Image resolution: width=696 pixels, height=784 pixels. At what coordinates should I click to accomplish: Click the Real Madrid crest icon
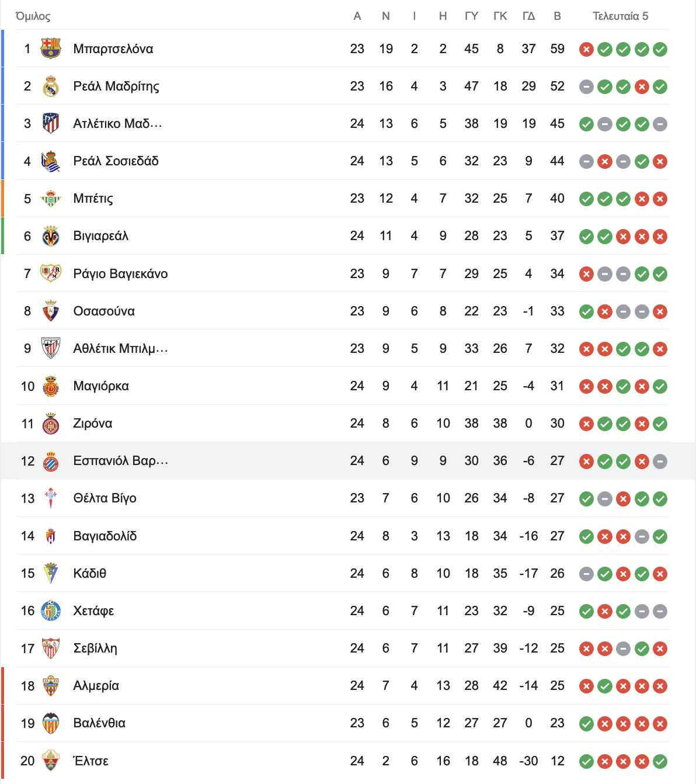(51, 86)
